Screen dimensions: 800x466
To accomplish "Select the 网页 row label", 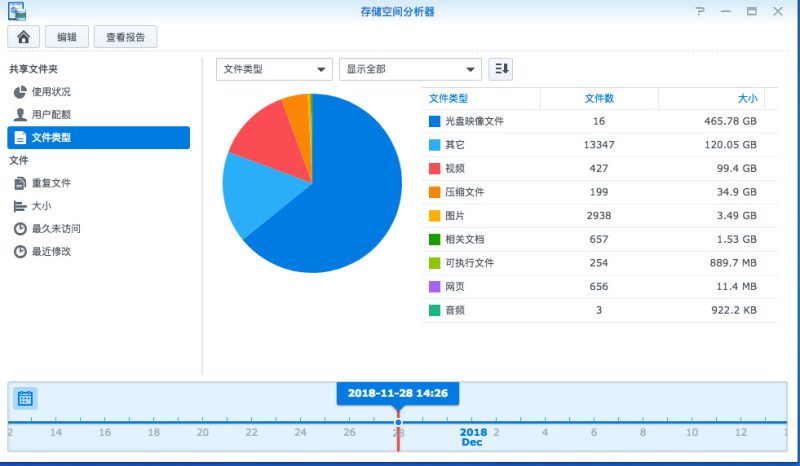I will (x=455, y=286).
